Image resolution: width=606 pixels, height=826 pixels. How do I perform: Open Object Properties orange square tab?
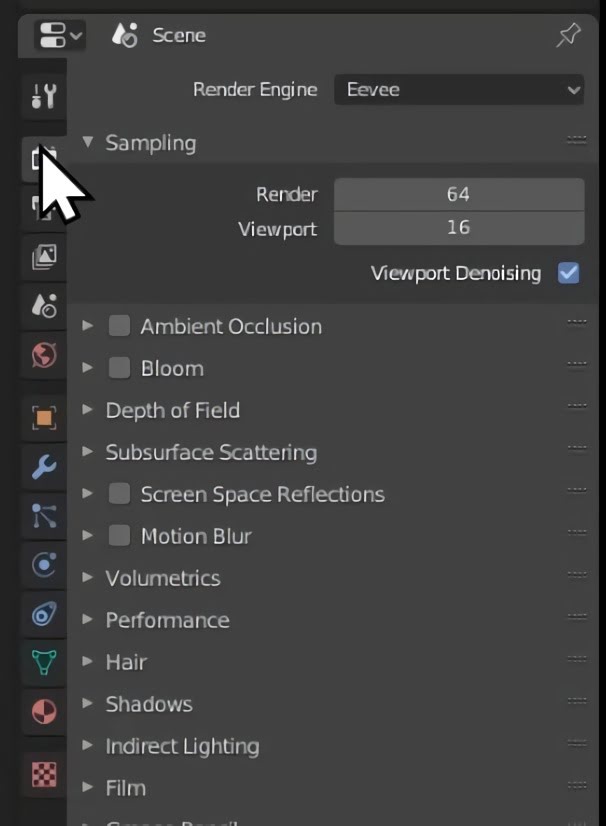click(x=42, y=418)
